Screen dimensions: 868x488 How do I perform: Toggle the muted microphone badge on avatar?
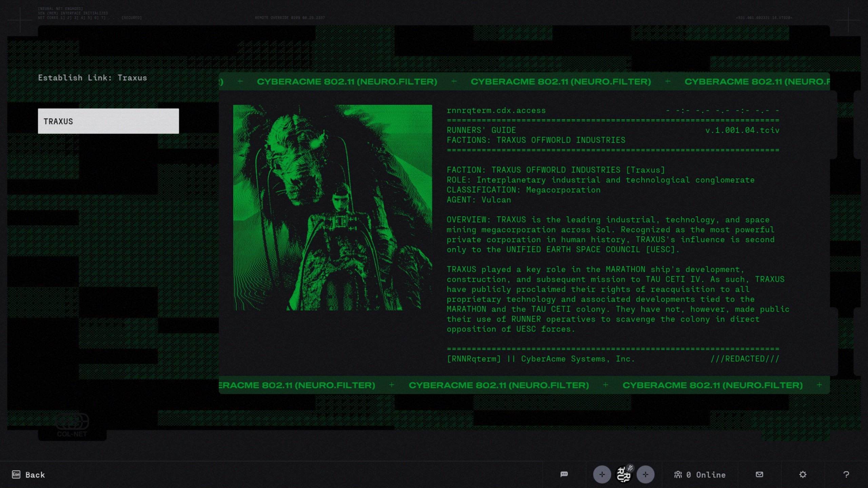pyautogui.click(x=630, y=468)
